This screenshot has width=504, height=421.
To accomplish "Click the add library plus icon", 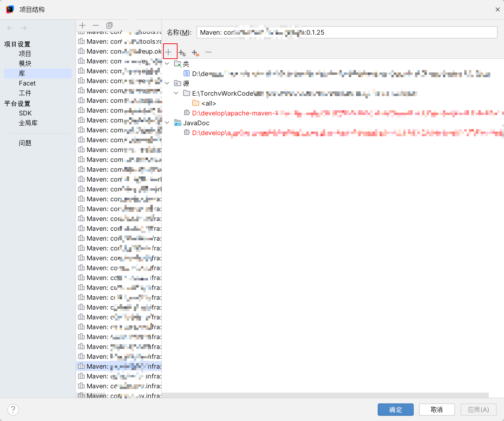I will coord(82,25).
